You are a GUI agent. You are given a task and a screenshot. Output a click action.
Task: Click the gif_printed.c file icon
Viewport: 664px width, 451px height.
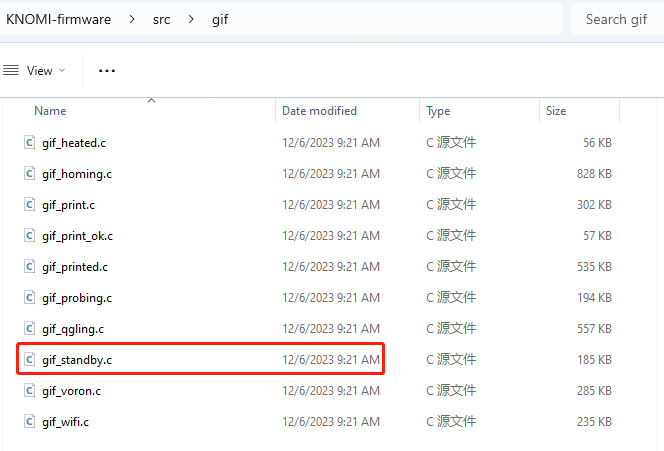(30, 267)
